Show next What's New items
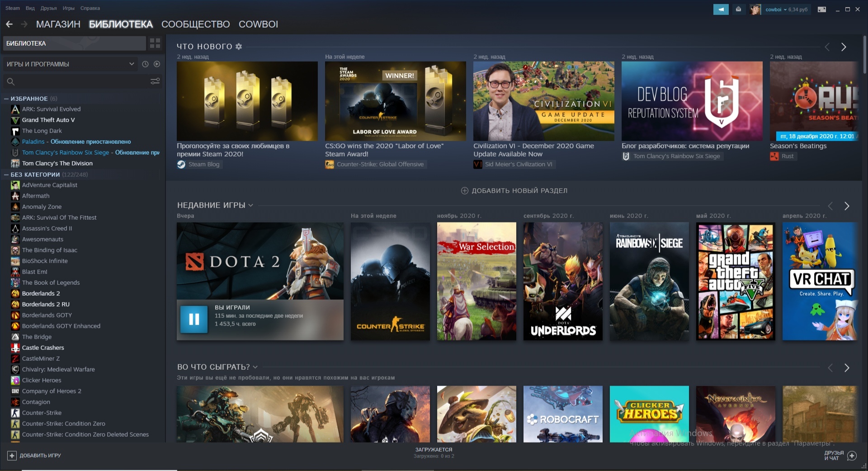This screenshot has height=471, width=868. (x=844, y=47)
